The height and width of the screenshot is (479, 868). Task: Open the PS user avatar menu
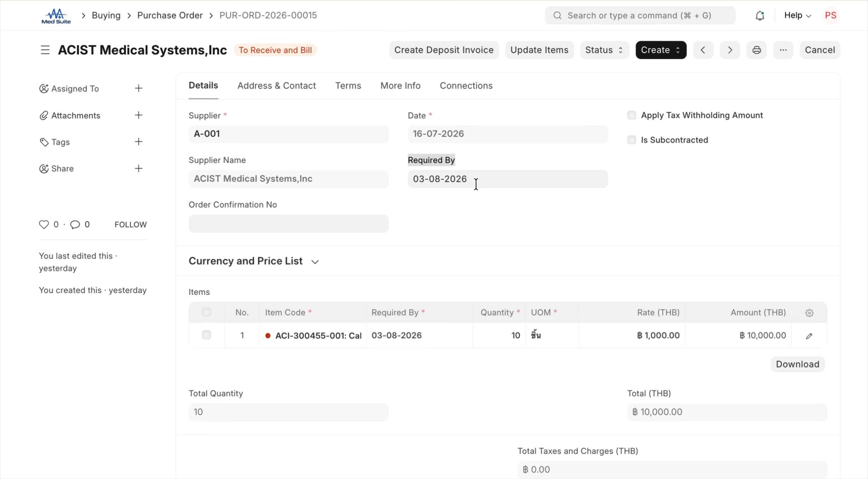[x=831, y=16]
